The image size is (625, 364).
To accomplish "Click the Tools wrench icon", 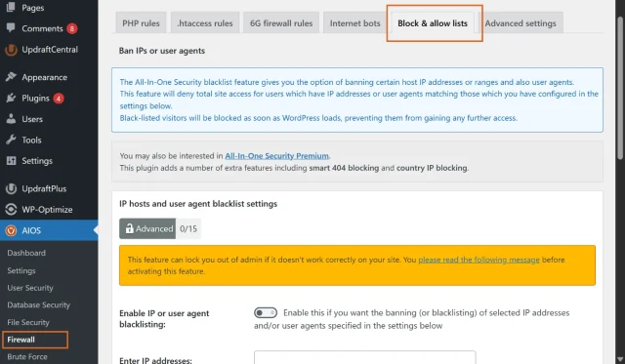I will click(11, 140).
